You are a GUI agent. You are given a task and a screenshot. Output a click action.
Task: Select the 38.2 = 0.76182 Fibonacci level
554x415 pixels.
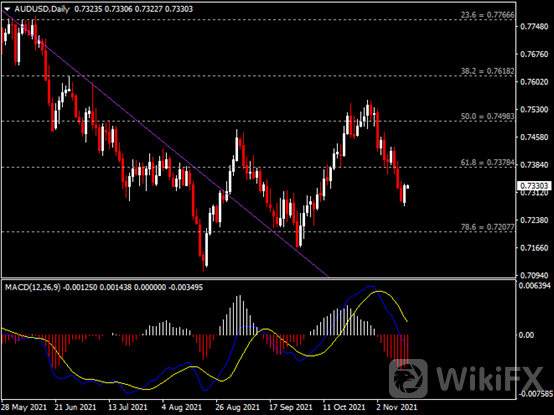click(x=488, y=71)
